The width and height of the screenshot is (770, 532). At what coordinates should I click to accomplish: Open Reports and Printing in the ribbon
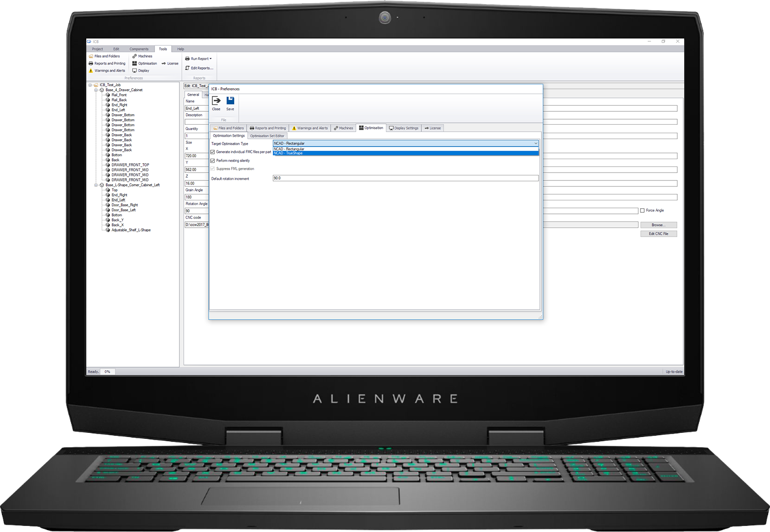click(107, 64)
